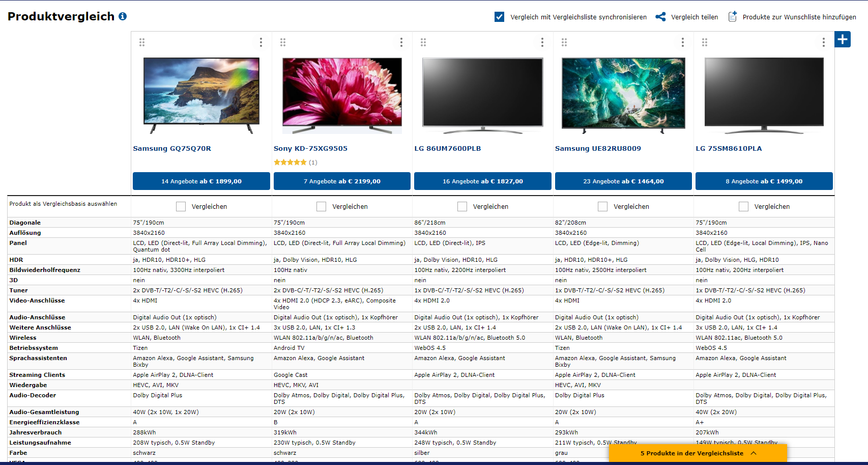This screenshot has width=868, height=465.
Task: Click 8 Angebote ab € 1499,00 button
Action: coord(764,181)
